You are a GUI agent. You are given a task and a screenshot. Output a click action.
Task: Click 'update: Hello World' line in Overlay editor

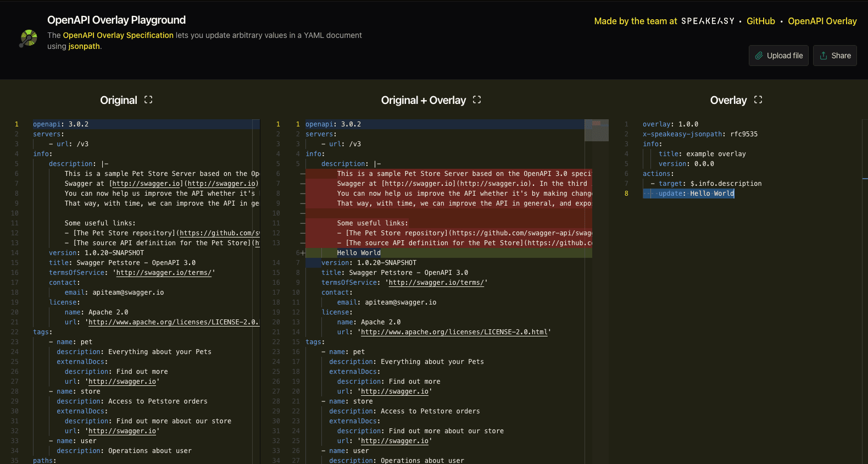(x=696, y=194)
